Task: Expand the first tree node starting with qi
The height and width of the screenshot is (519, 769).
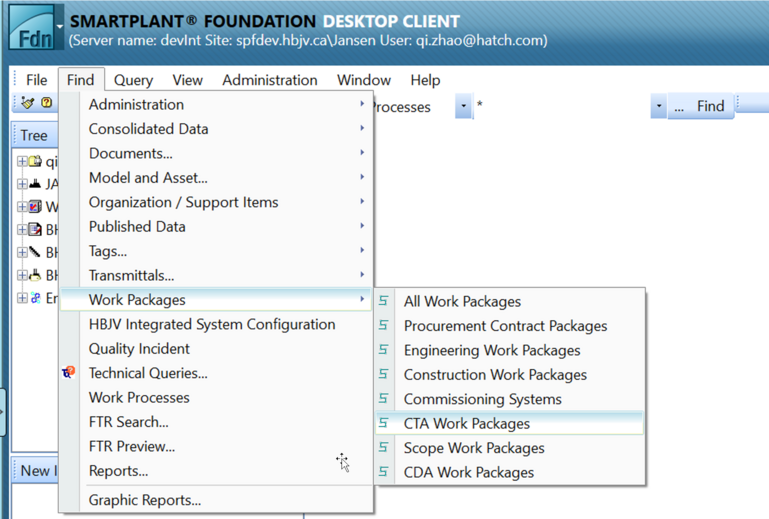Action: pos(22,161)
